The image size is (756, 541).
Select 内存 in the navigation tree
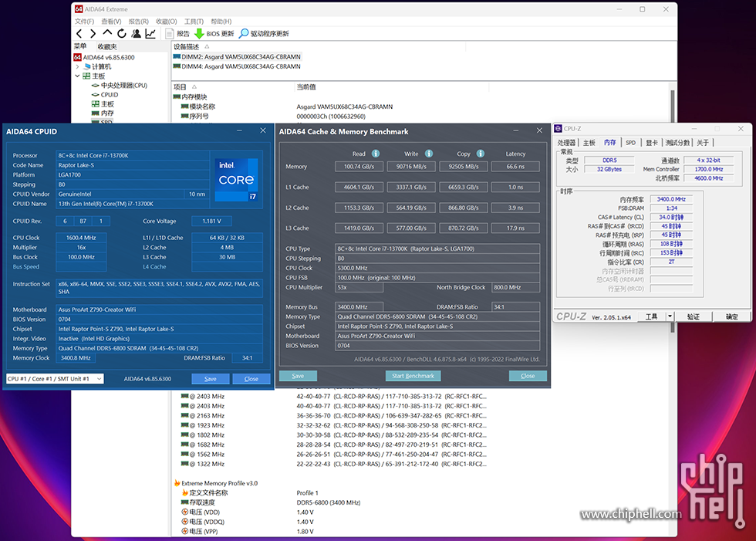pos(103,113)
